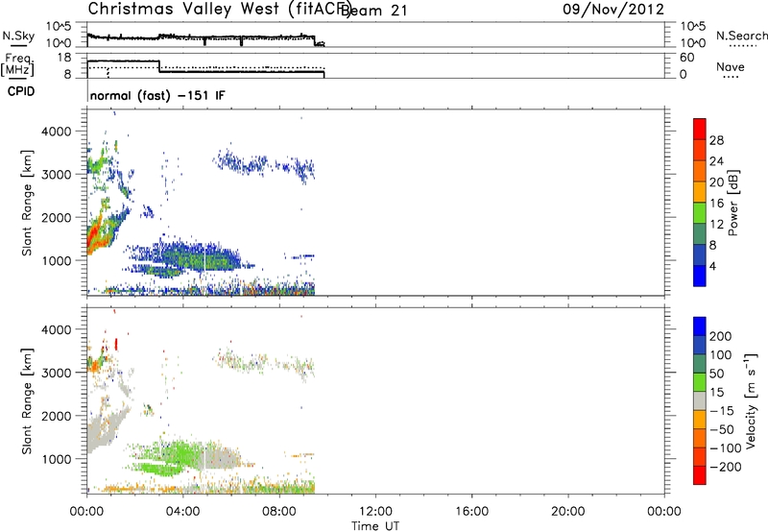
Task: Click the 20:00 time tick label
Action: click(568, 512)
